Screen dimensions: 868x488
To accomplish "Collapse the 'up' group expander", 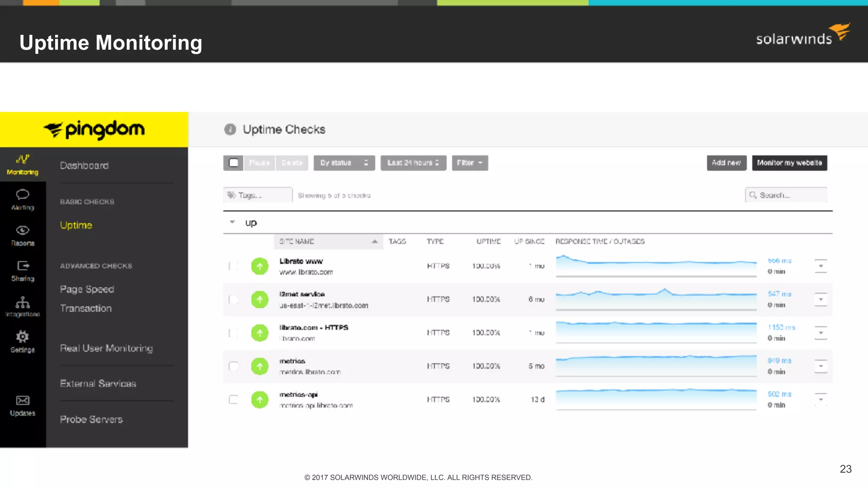I will tap(232, 222).
